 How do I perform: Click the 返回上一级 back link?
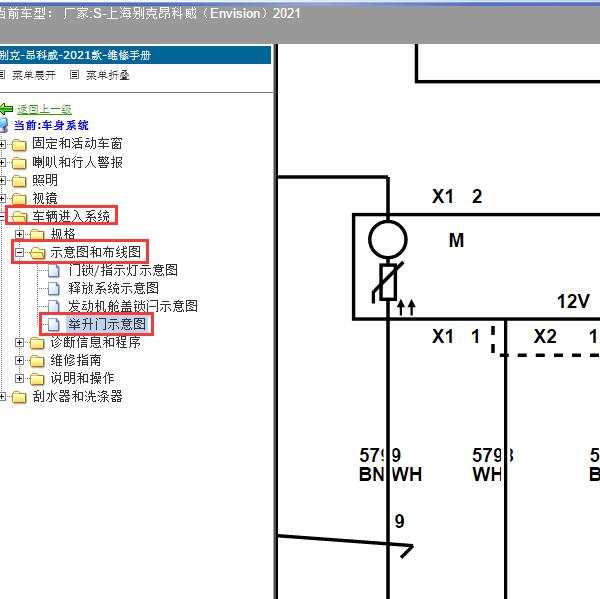tap(44, 109)
